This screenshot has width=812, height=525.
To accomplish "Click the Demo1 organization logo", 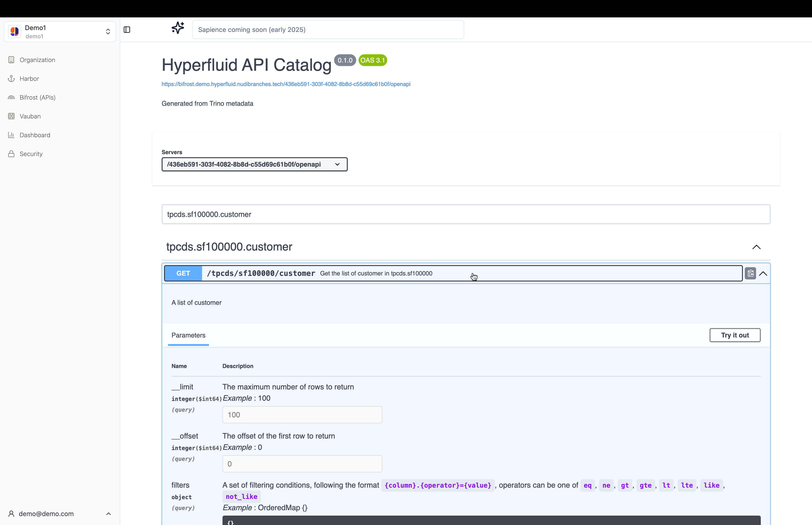I will coord(15,31).
